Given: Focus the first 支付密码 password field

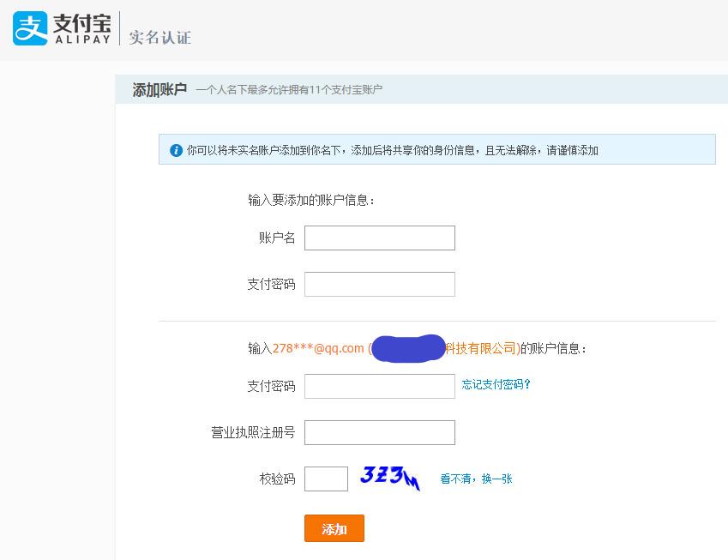Looking at the screenshot, I should point(379,284).
